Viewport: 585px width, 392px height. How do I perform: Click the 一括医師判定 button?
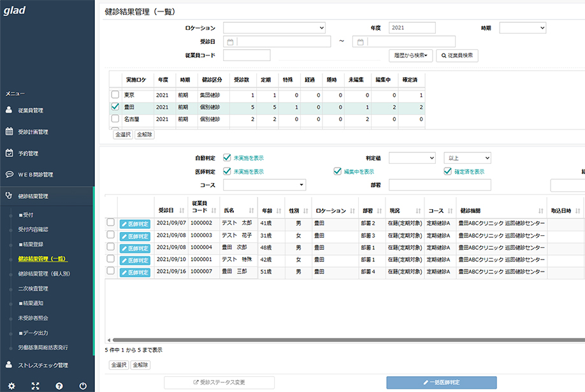tap(441, 382)
